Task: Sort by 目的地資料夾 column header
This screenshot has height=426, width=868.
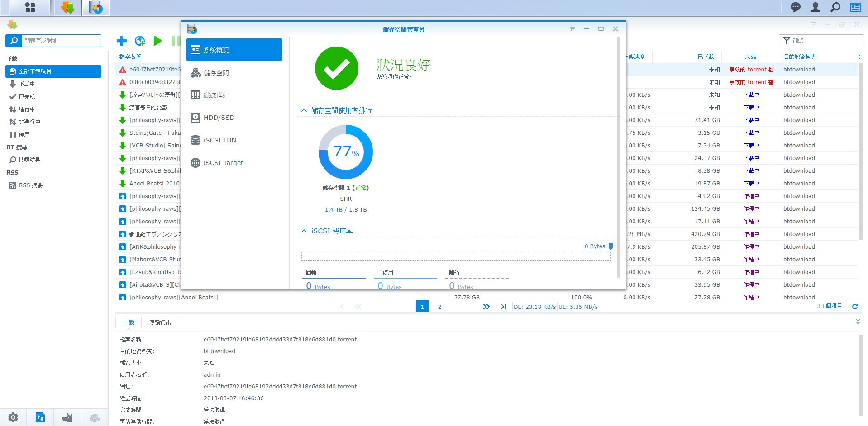Action: point(800,57)
